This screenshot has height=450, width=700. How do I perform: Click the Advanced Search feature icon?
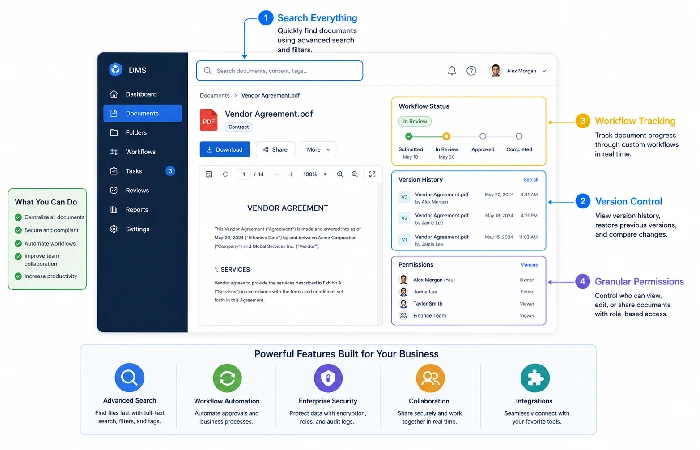tap(129, 378)
